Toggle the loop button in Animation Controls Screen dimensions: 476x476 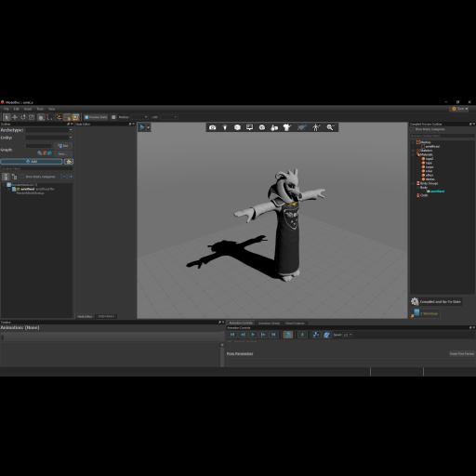click(x=287, y=335)
